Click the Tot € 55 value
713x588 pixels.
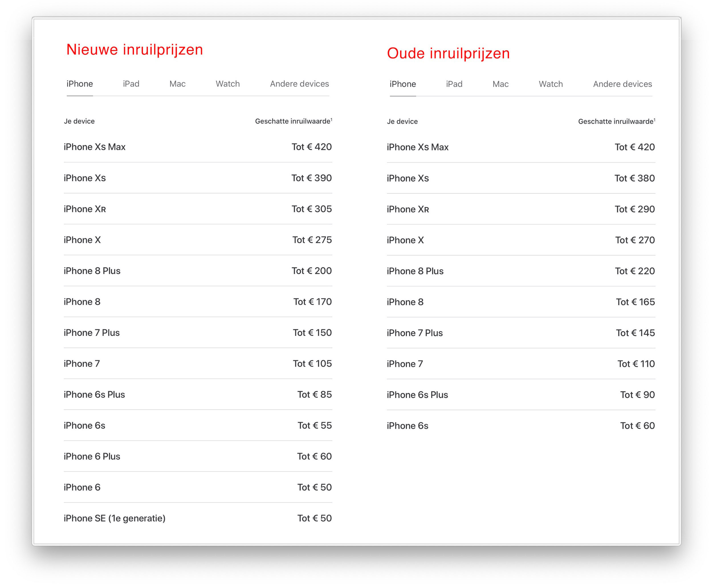click(x=315, y=425)
